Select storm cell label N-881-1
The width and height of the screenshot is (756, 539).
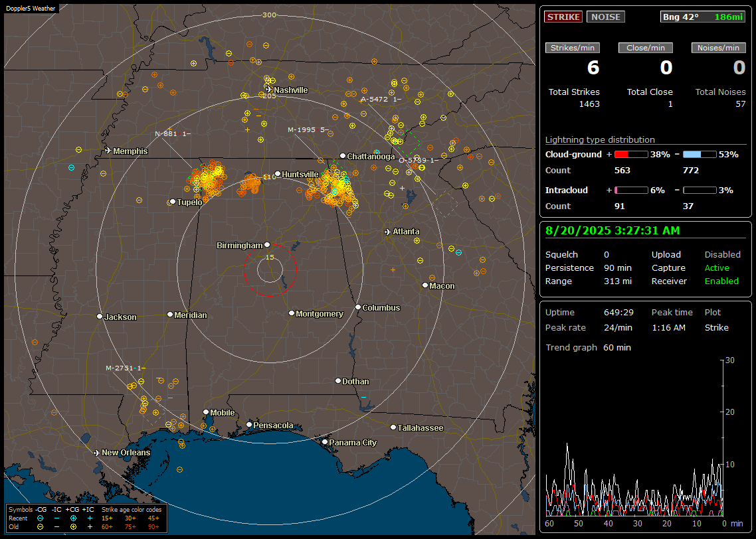click(x=173, y=133)
